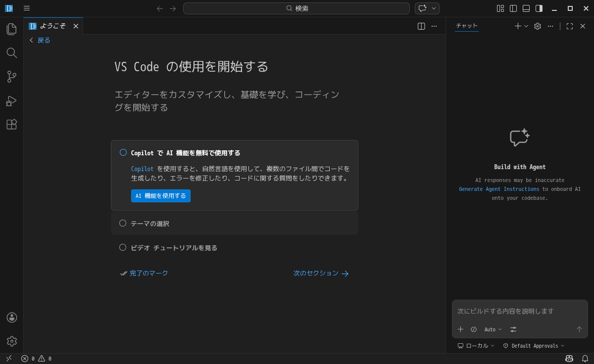The height and width of the screenshot is (364, 594).
Task: Start a new chat with plus icon
Action: pyautogui.click(x=518, y=26)
